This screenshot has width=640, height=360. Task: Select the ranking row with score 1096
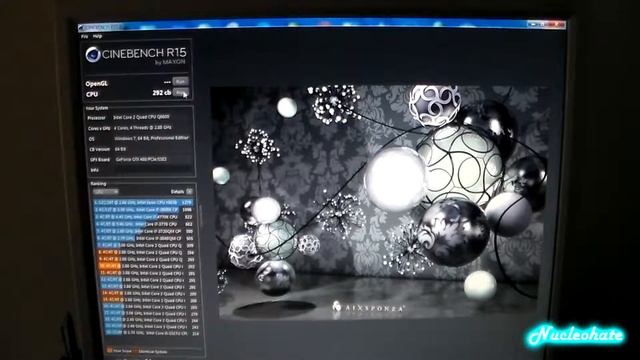(x=143, y=209)
